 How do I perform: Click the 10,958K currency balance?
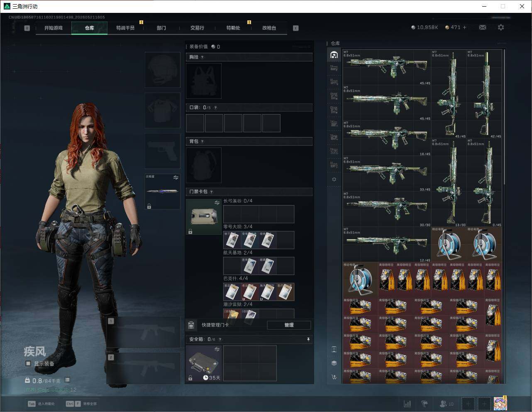coord(425,27)
